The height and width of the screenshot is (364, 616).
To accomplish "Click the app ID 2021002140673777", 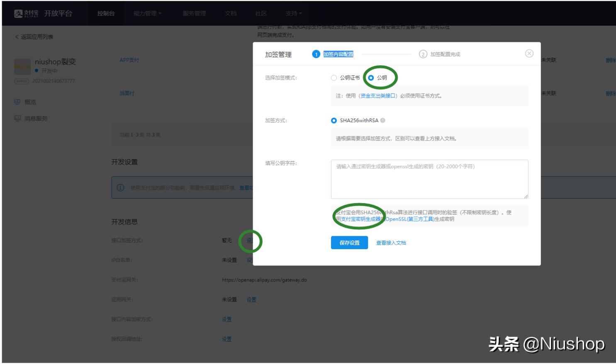I will point(54,81).
